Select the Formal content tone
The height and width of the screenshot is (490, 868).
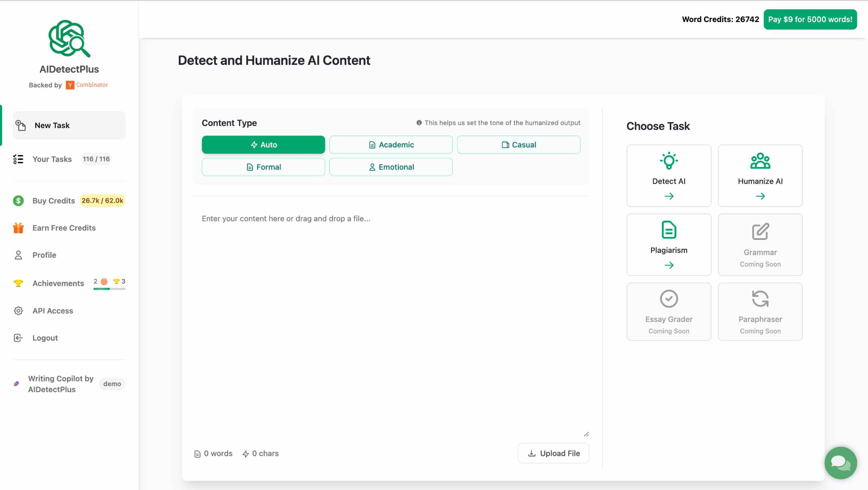tap(263, 167)
